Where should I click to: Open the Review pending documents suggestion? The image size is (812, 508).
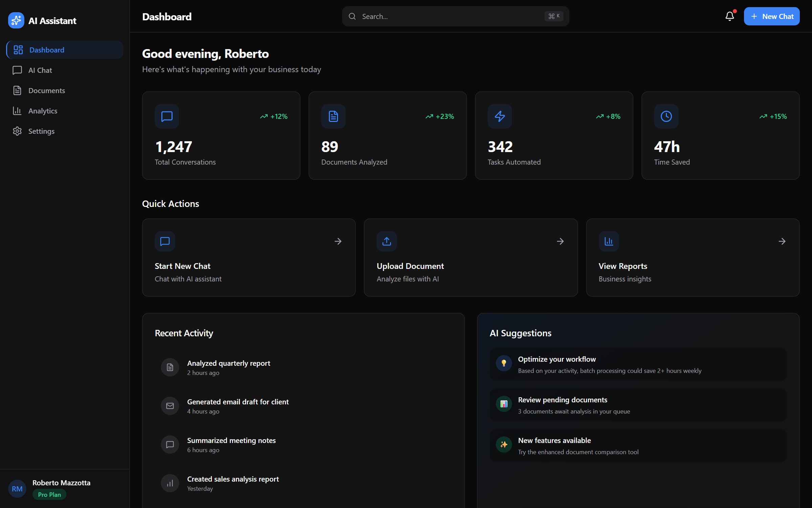click(638, 405)
